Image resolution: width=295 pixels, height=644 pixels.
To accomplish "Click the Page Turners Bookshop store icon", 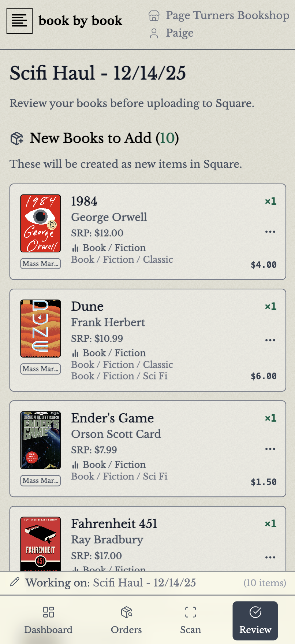I will pos(155,16).
